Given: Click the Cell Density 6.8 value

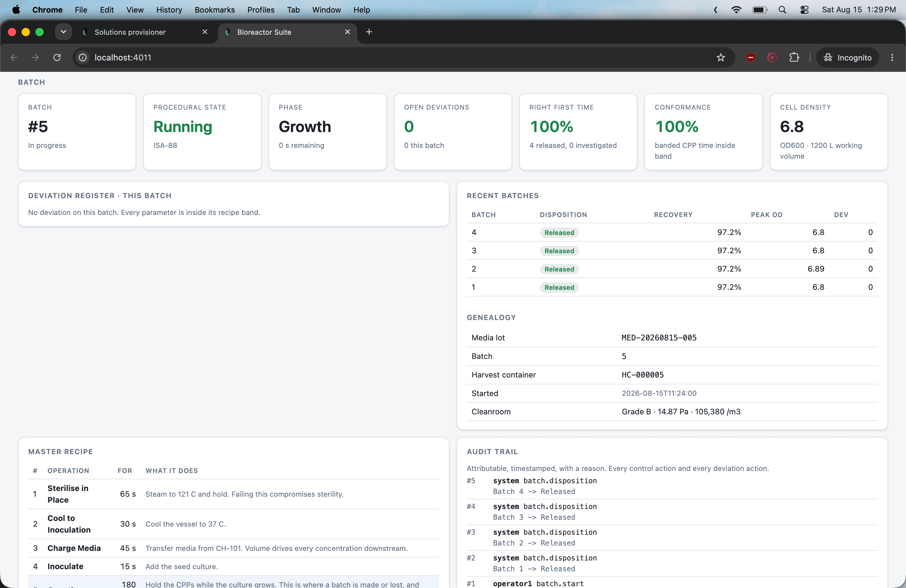Looking at the screenshot, I should coord(792,127).
